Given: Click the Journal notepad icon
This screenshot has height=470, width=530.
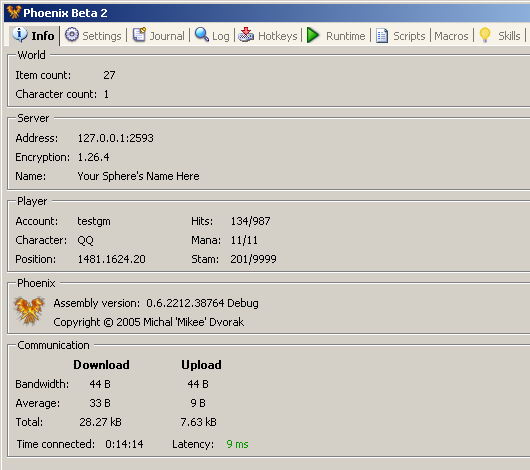Looking at the screenshot, I should point(139,35).
